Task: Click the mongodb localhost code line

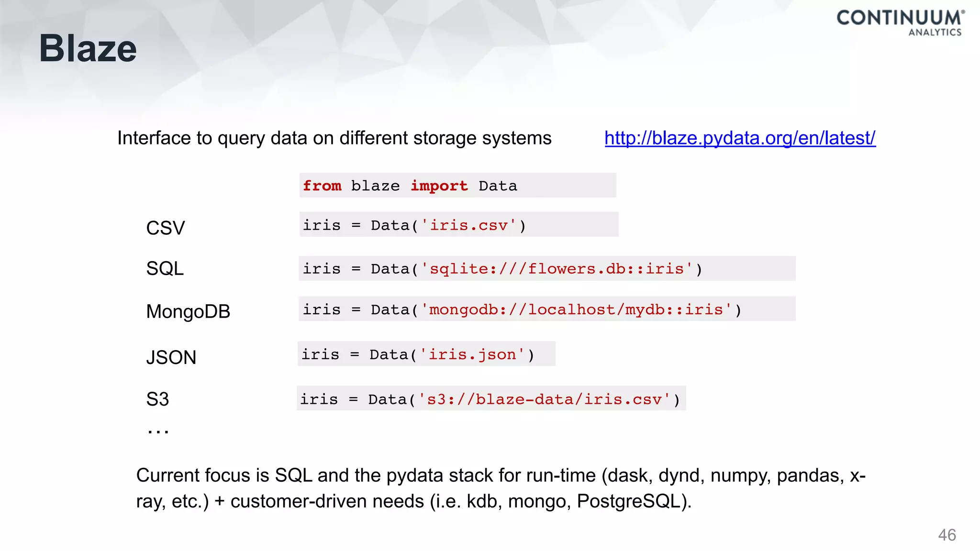Action: [x=522, y=309]
